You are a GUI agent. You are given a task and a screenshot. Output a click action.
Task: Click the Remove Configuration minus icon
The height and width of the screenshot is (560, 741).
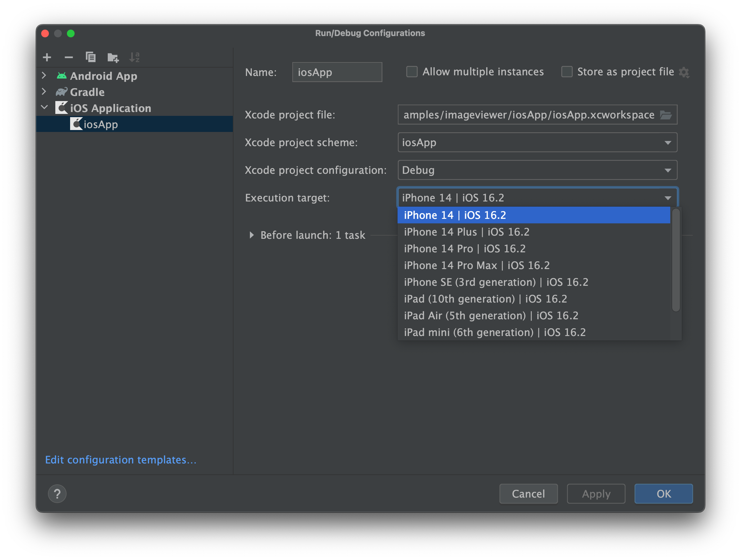click(69, 57)
